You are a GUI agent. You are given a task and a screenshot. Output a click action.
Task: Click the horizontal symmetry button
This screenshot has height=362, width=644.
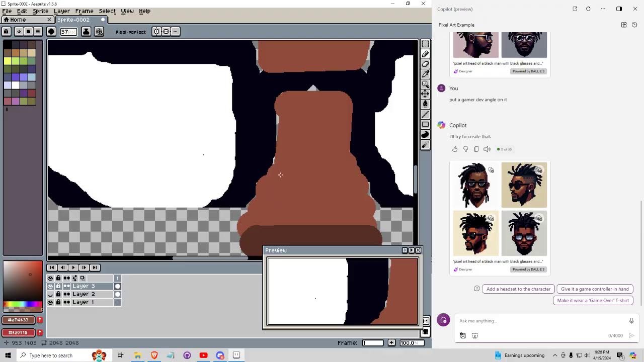[157, 32]
